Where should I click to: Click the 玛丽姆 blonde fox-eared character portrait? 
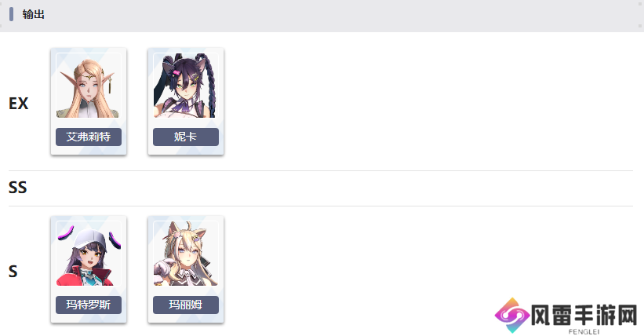point(186,254)
